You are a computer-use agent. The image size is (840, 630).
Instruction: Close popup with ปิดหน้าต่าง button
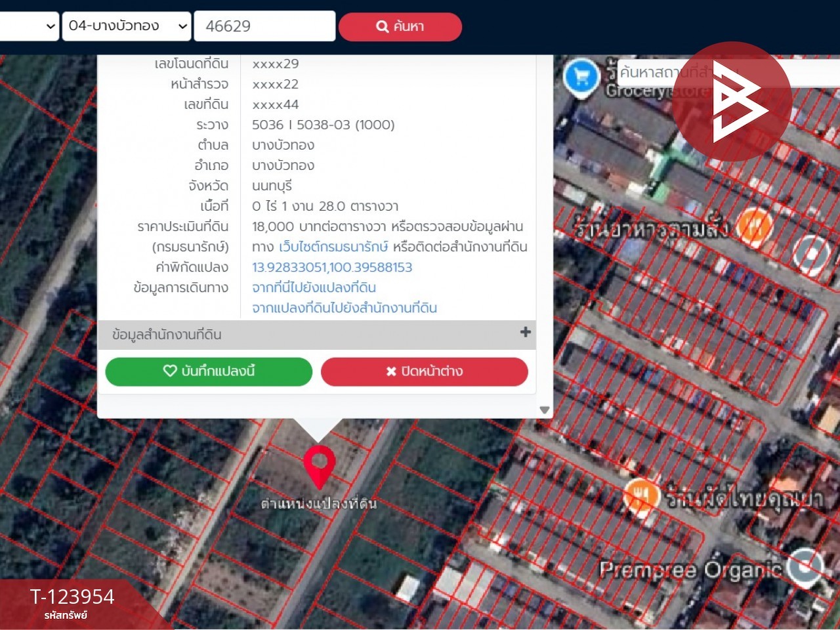[424, 371]
